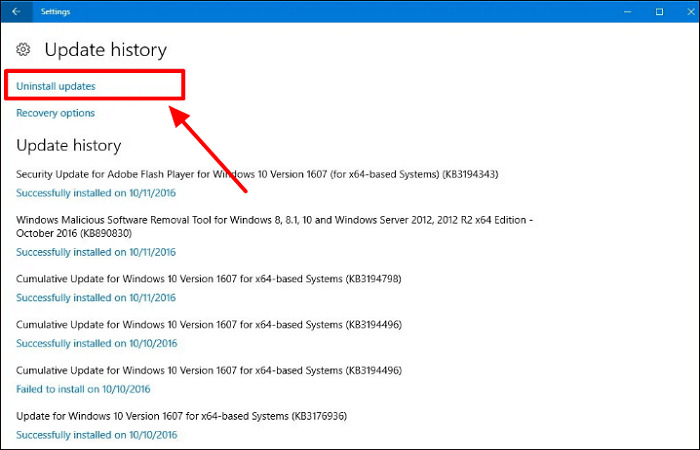The width and height of the screenshot is (700, 450).
Task: Close the Settings window
Action: 691,12
